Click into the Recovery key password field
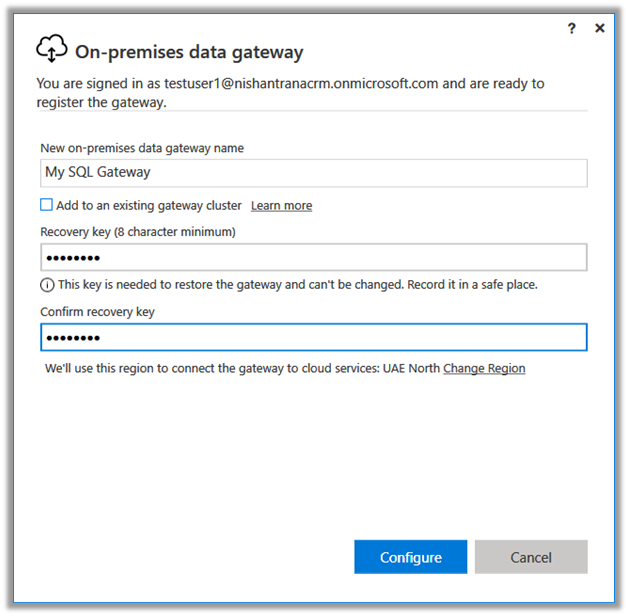The height and width of the screenshot is (616, 628). (313, 258)
